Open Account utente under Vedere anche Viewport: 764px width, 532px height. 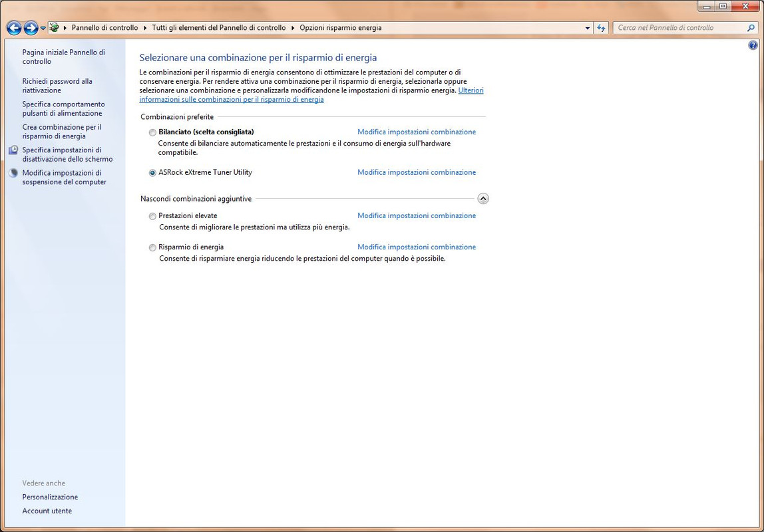pos(47,511)
